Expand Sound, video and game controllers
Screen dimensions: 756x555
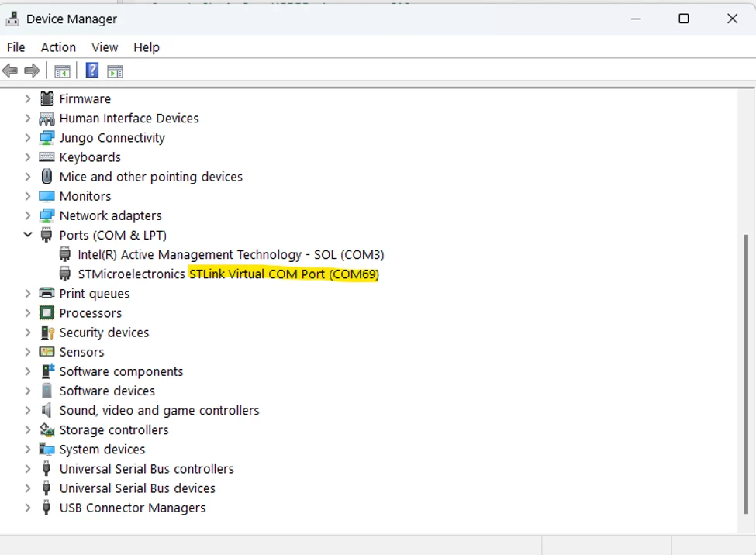pos(27,410)
